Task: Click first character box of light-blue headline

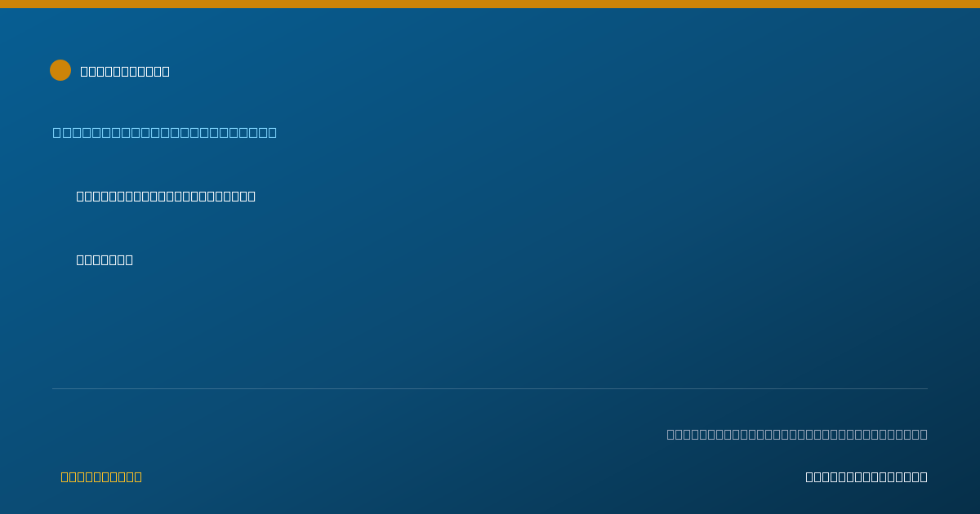Action: [57, 132]
